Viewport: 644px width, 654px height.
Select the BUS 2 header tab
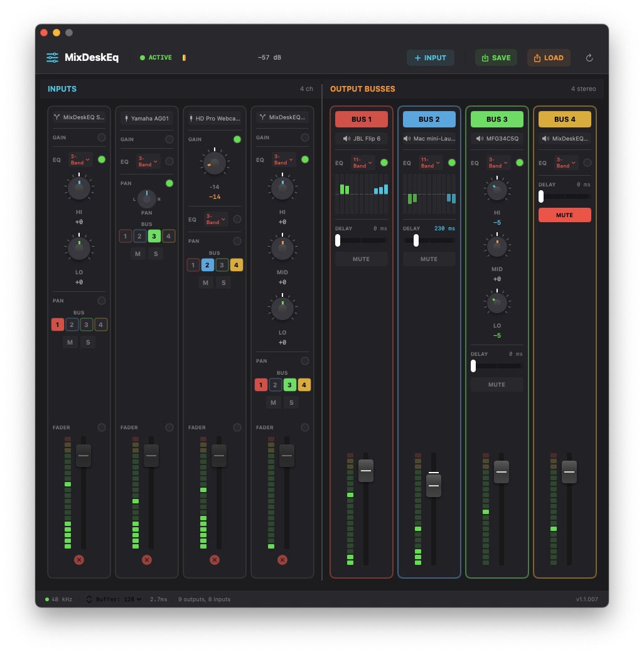[429, 119]
